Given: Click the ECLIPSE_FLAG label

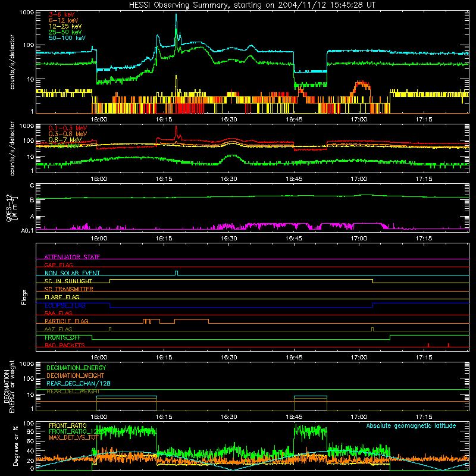Looking at the screenshot, I should click(x=65, y=305).
